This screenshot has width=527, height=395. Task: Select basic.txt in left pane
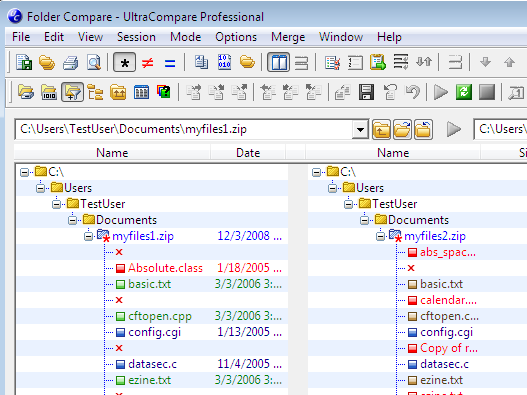[150, 284]
